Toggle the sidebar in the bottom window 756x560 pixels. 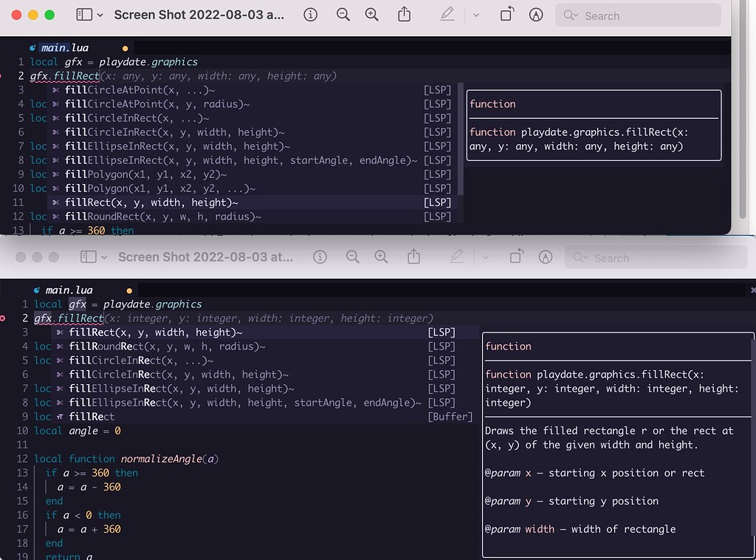click(90, 256)
